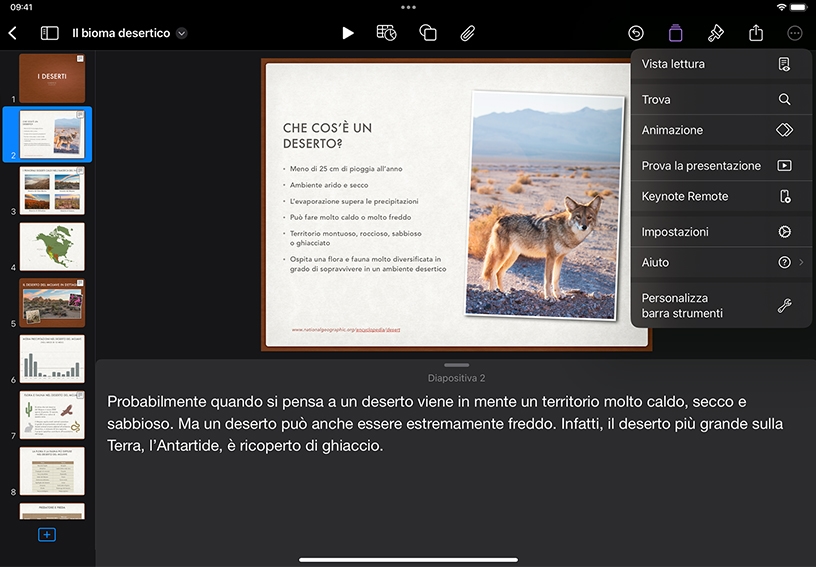
Task: Select bullet 'Può fare molto caldo o molto freddo'
Action: click(x=350, y=217)
